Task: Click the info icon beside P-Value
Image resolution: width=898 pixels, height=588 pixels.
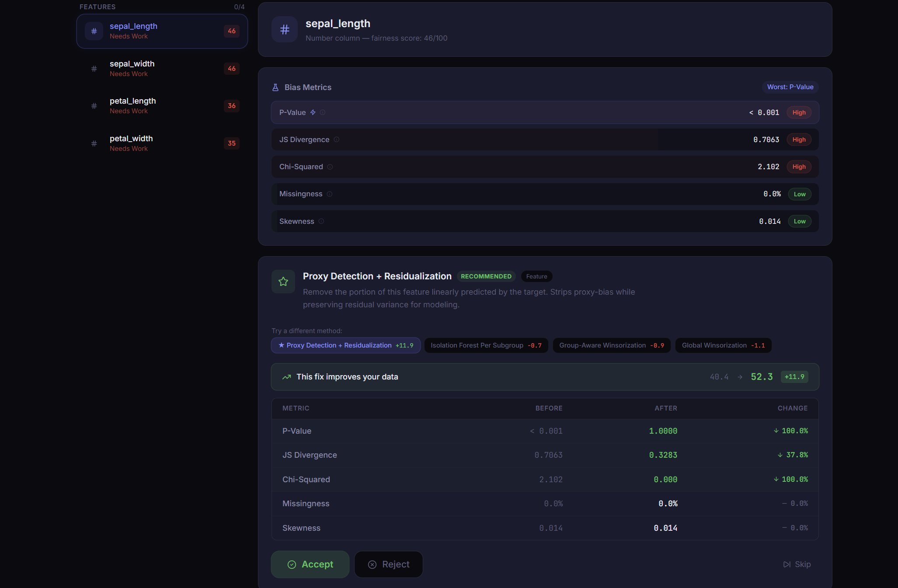Action: 323,112
